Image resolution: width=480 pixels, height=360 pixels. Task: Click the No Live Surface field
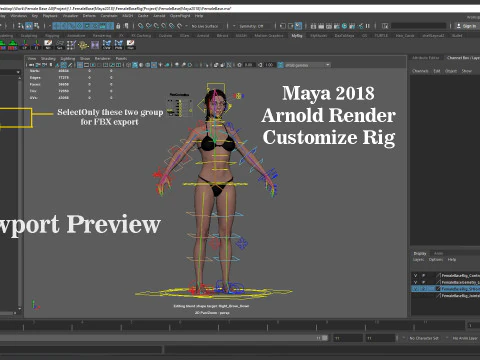(x=205, y=26)
